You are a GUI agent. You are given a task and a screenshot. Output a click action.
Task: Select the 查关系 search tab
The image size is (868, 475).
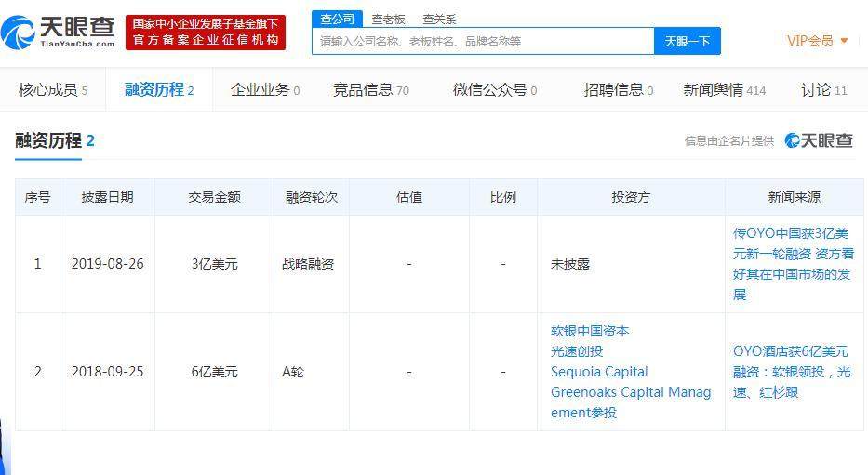tap(439, 20)
